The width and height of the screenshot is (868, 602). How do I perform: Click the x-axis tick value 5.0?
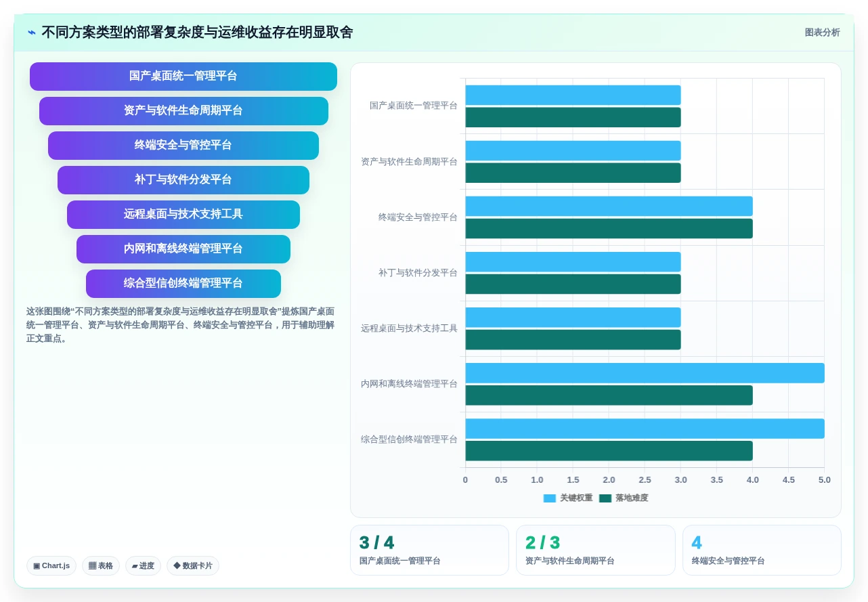(x=824, y=480)
